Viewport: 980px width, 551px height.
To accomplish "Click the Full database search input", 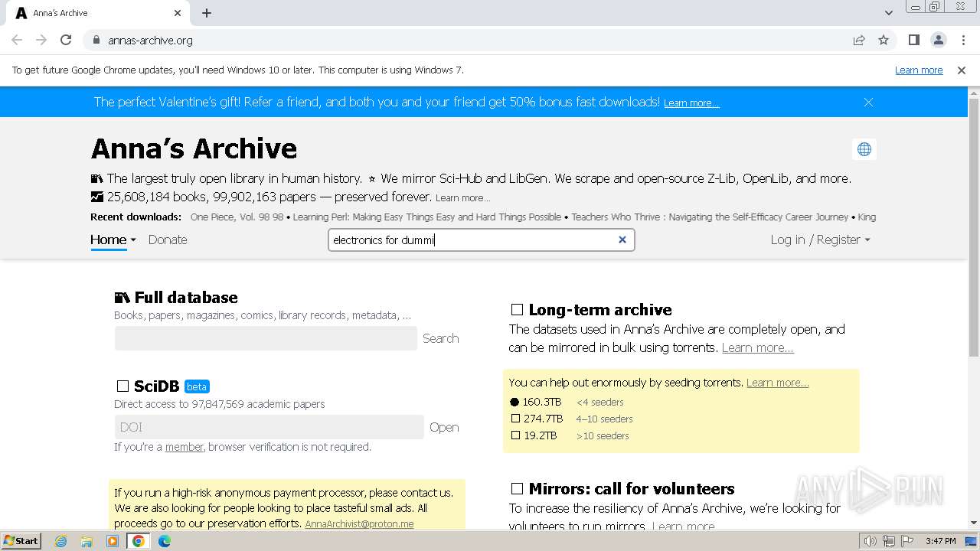I will pos(266,338).
